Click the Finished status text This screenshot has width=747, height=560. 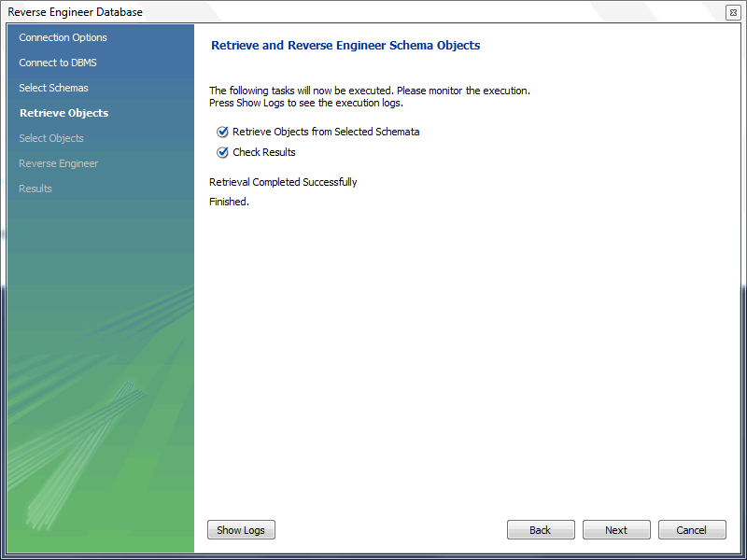pos(229,202)
